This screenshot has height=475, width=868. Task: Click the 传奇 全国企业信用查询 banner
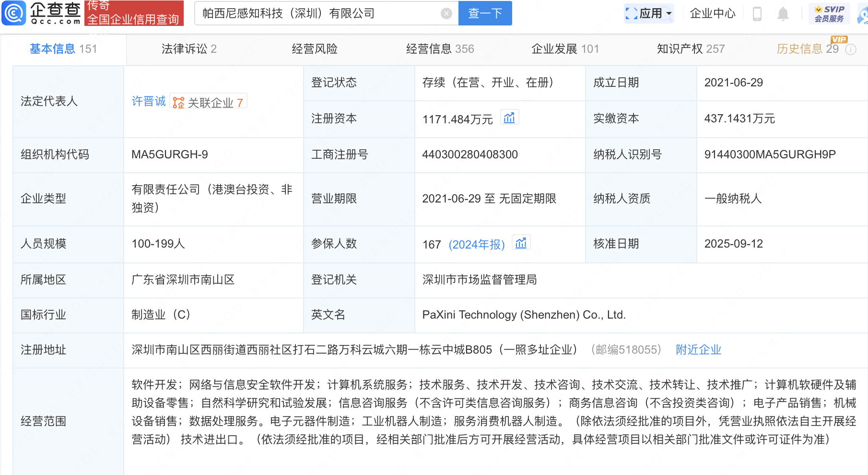(134, 13)
